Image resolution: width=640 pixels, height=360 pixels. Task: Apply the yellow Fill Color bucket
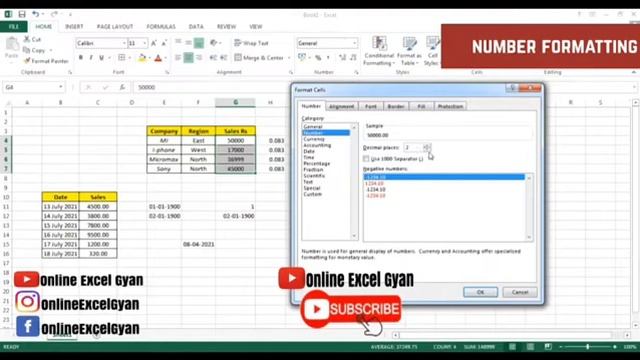coord(142,58)
